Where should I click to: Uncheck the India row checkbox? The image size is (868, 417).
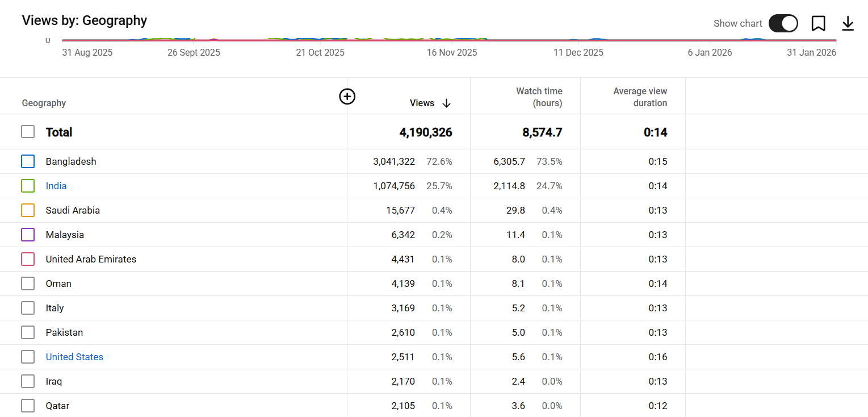pos(28,186)
